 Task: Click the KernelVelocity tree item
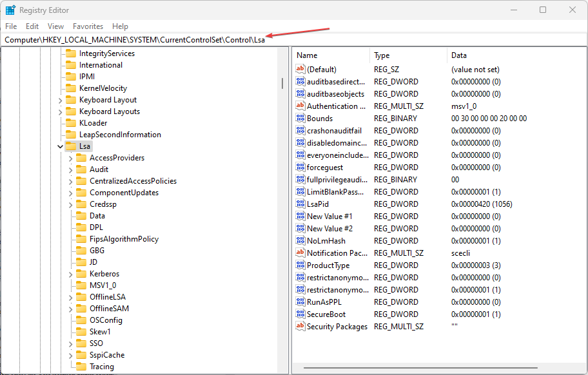click(103, 88)
